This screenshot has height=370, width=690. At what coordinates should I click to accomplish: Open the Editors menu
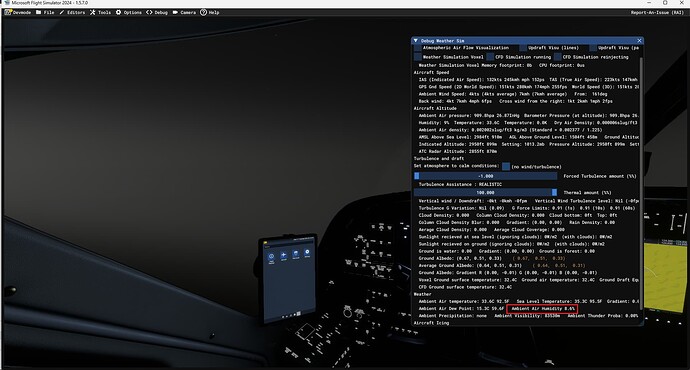pyautogui.click(x=72, y=12)
